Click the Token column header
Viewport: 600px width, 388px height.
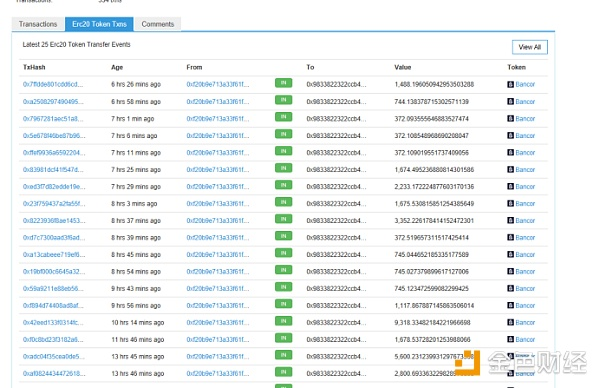(516, 67)
